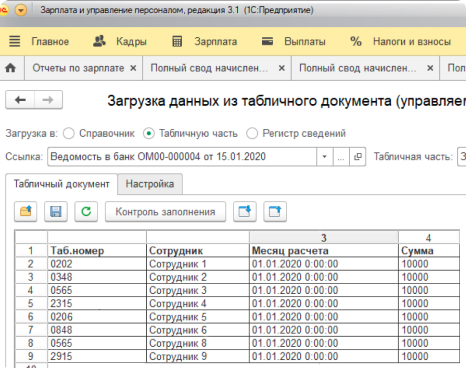Image resolution: width=466 pixels, height=368 pixels.
Task: Select column header 4
Action: [428, 238]
